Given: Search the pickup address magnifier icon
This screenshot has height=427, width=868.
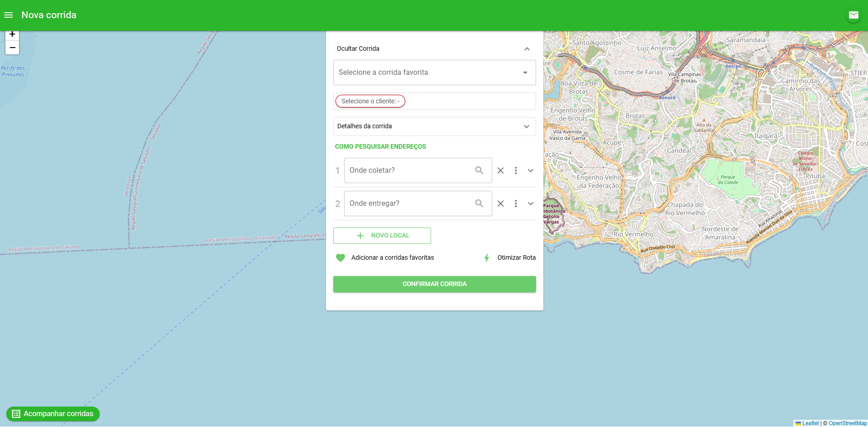Looking at the screenshot, I should (479, 170).
